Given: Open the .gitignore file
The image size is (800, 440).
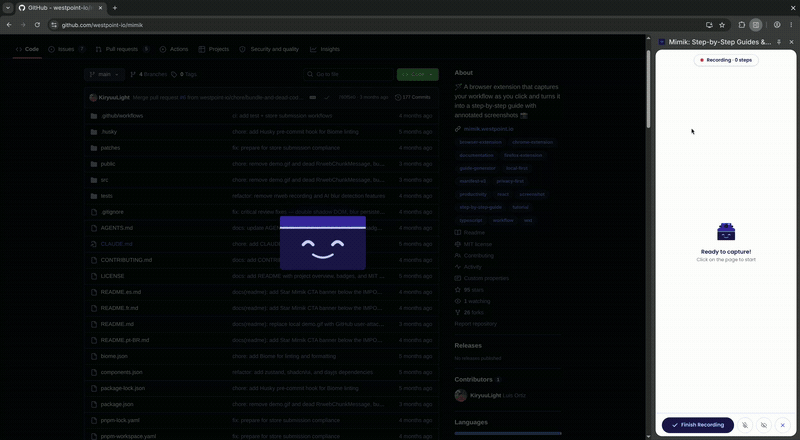Looking at the screenshot, I should tap(112, 212).
